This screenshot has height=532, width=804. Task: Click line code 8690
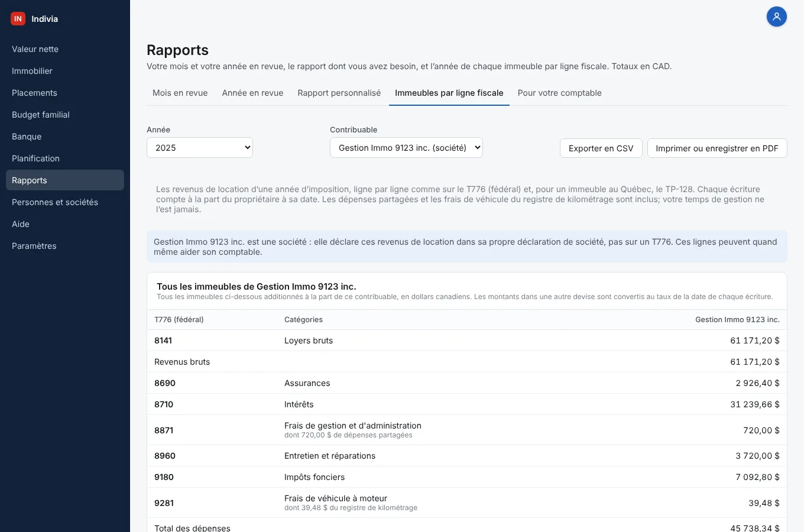tap(165, 383)
